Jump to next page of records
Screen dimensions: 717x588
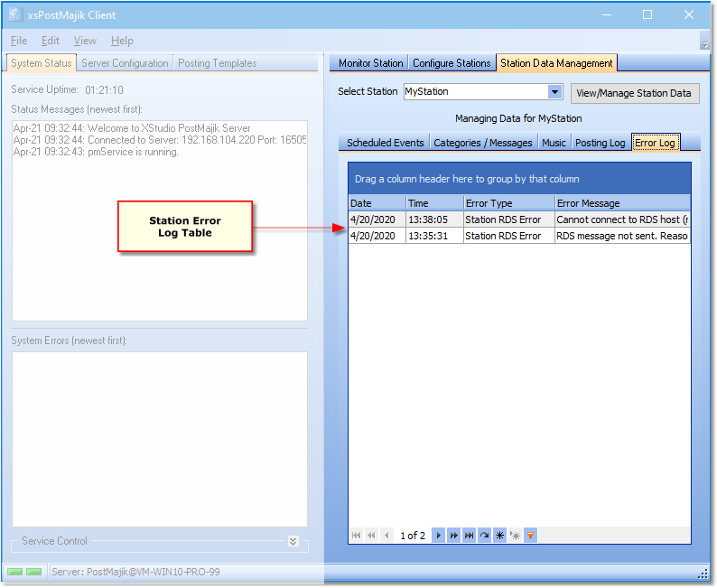[x=453, y=535]
